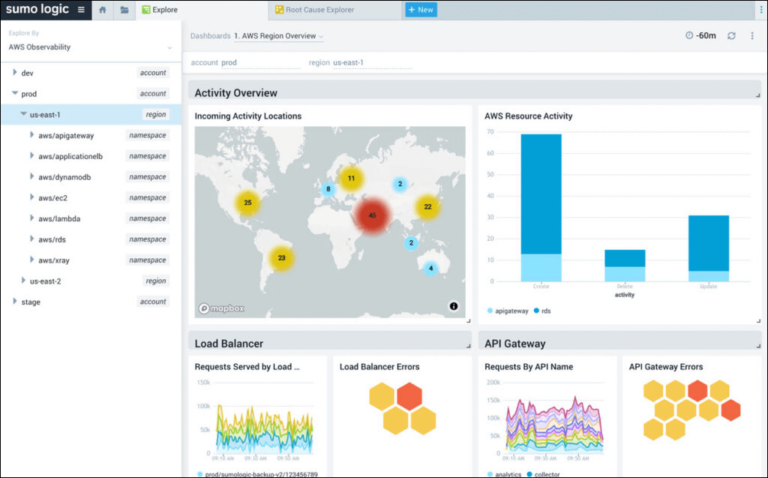Toggle the apigateway legend entry

point(508,311)
